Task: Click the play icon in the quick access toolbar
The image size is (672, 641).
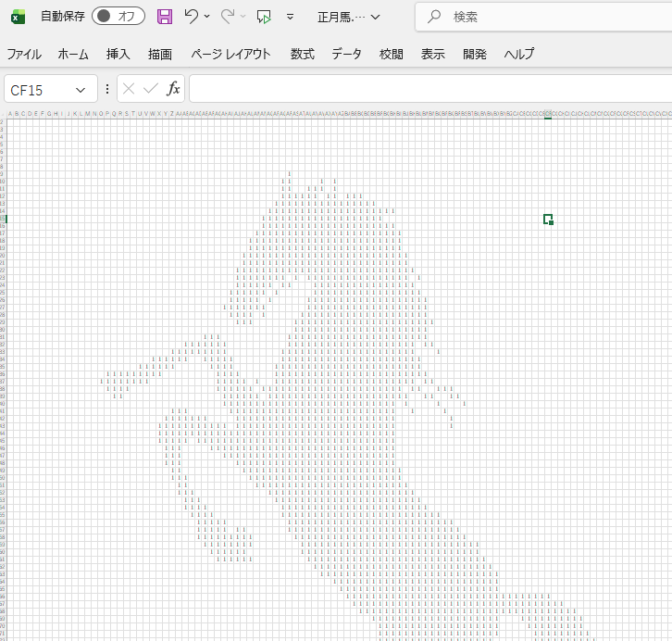Action: tap(265, 17)
